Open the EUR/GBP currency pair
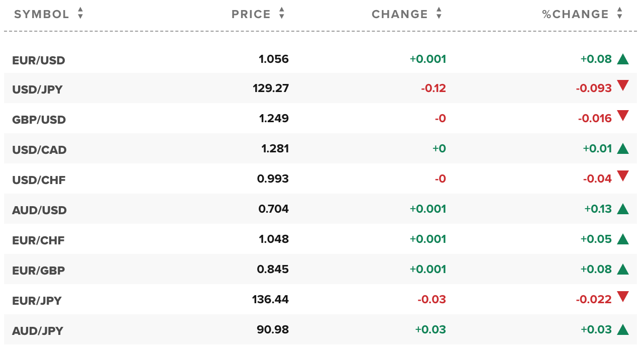The image size is (644, 352). click(39, 271)
